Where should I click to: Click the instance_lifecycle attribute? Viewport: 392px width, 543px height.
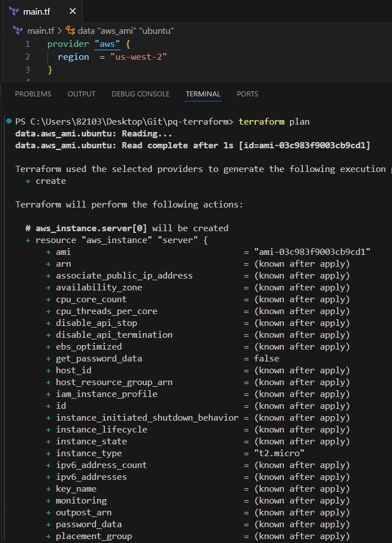pyautogui.click(x=102, y=430)
